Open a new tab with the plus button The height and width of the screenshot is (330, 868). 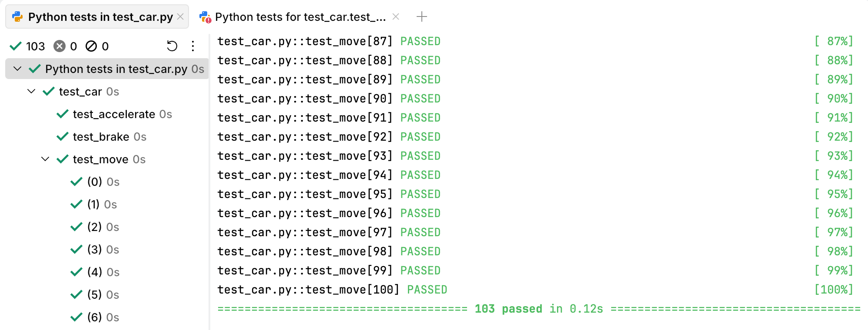tap(421, 16)
